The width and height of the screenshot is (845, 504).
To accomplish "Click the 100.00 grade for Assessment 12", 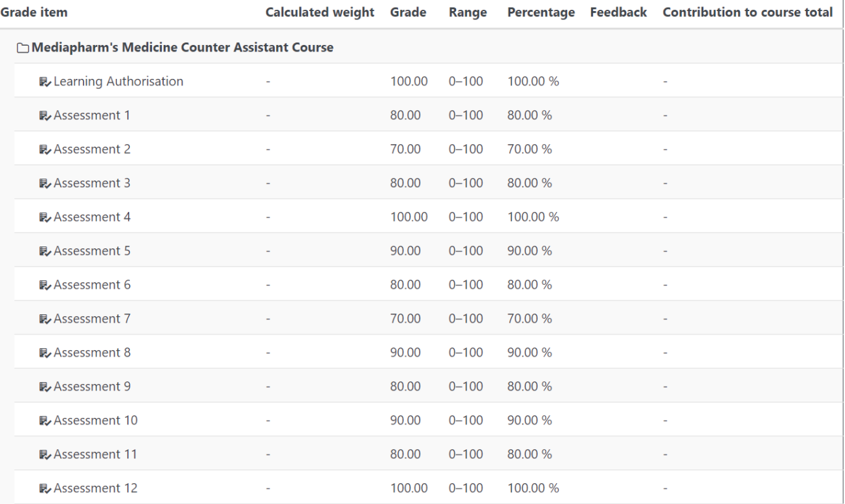I will (x=408, y=488).
